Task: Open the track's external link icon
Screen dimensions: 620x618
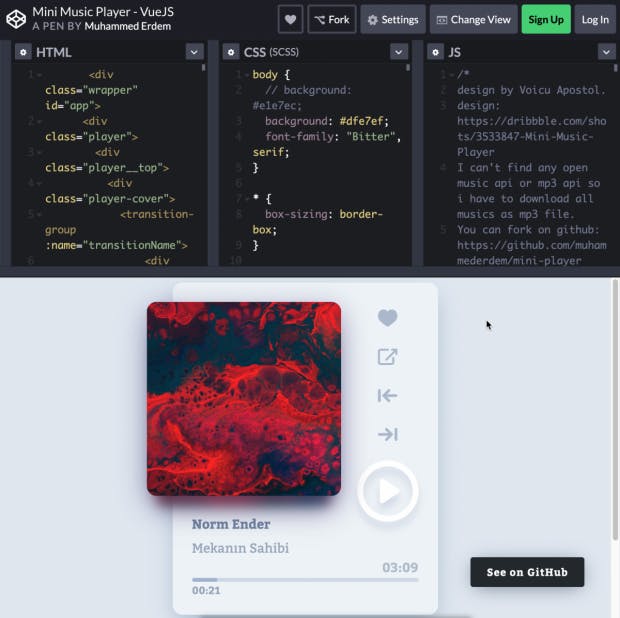Action: point(387,357)
